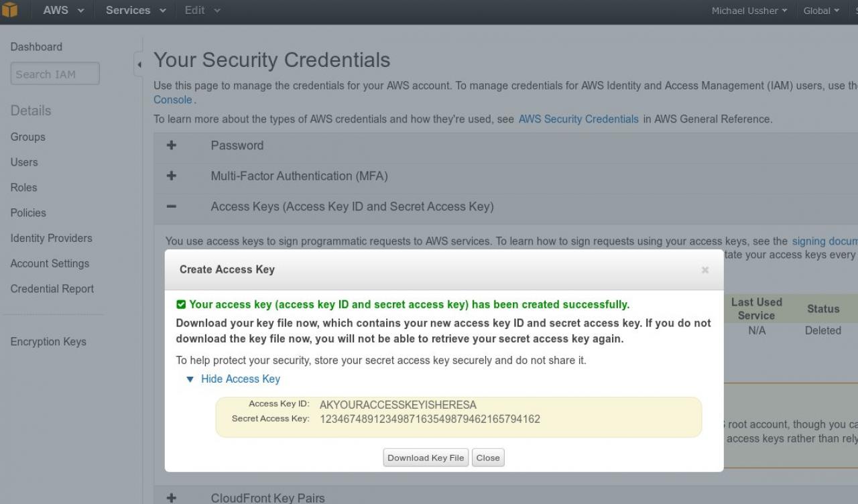858x504 pixels.
Task: Open Encryption Keys in the sidebar
Action: tap(48, 342)
